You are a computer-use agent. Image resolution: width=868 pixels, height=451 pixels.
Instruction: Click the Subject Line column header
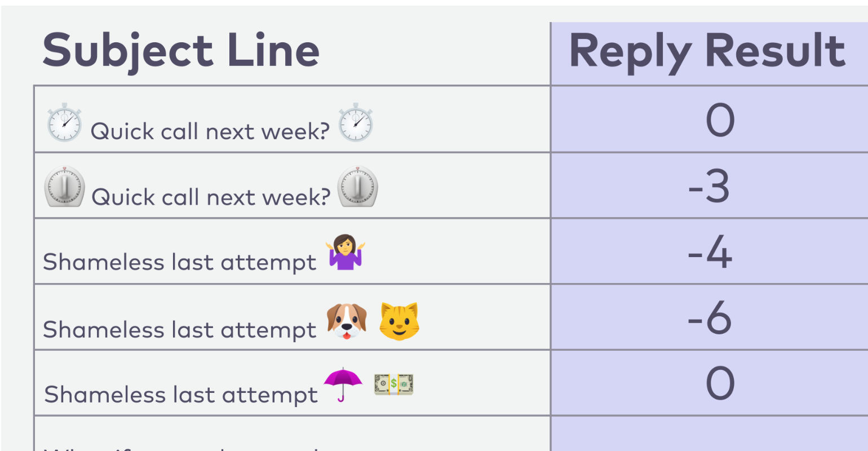(181, 51)
